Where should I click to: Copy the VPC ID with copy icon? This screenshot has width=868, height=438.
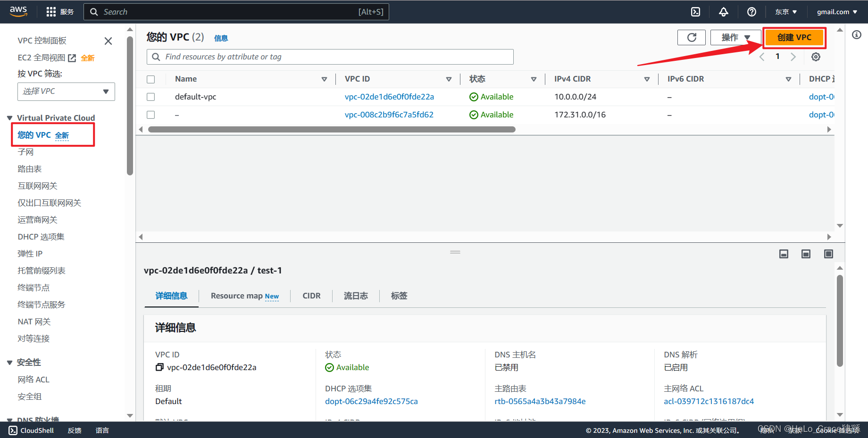[x=159, y=367]
